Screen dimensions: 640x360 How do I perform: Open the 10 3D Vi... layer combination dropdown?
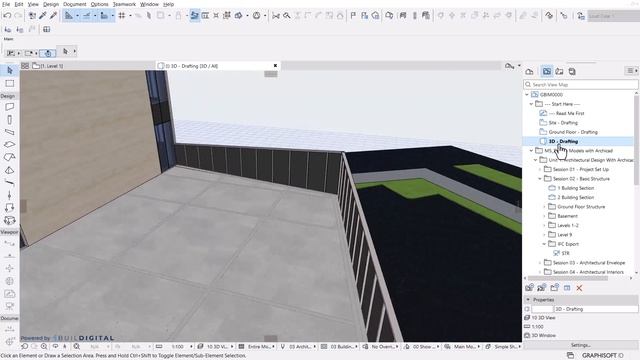point(217,347)
